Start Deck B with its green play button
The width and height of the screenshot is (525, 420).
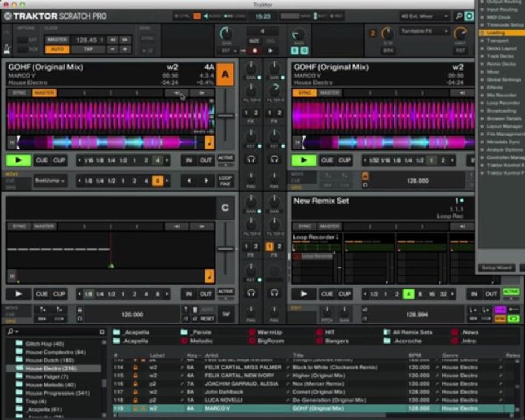[x=304, y=160]
